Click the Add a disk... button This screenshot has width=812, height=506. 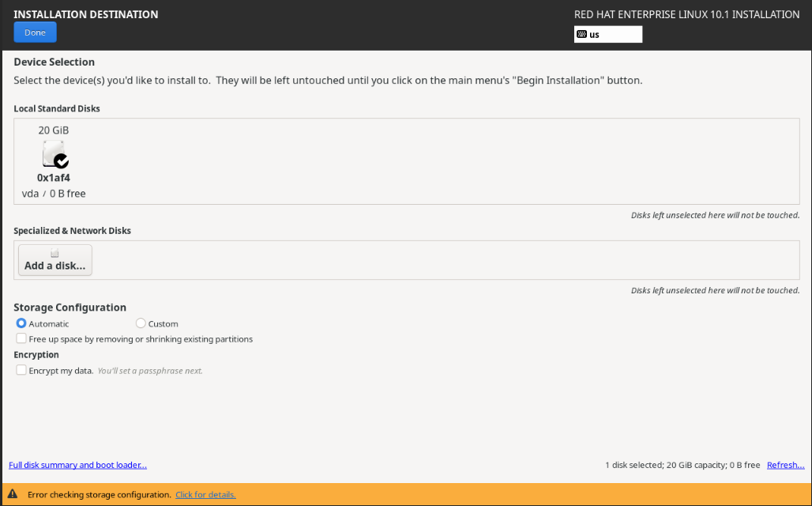coord(55,260)
